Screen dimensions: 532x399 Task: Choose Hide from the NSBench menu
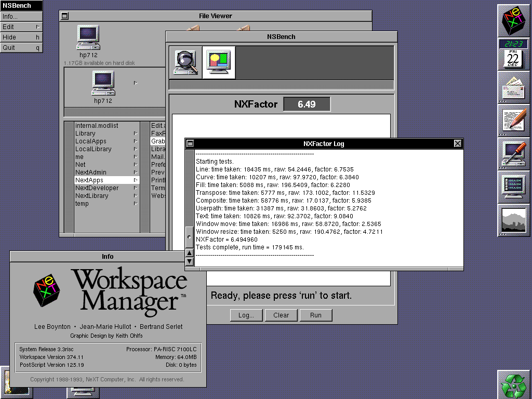point(21,37)
